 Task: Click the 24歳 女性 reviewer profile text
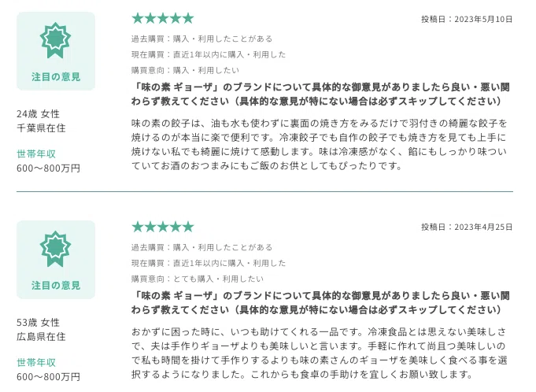click(x=38, y=114)
